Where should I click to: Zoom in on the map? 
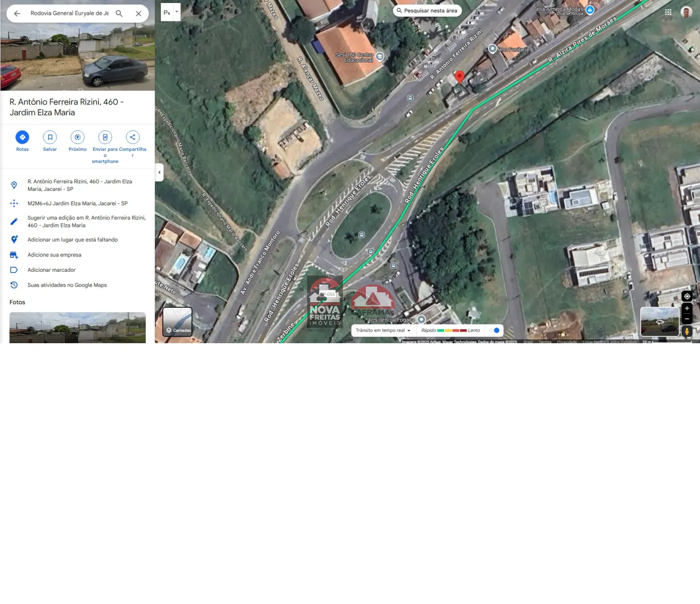(x=687, y=309)
